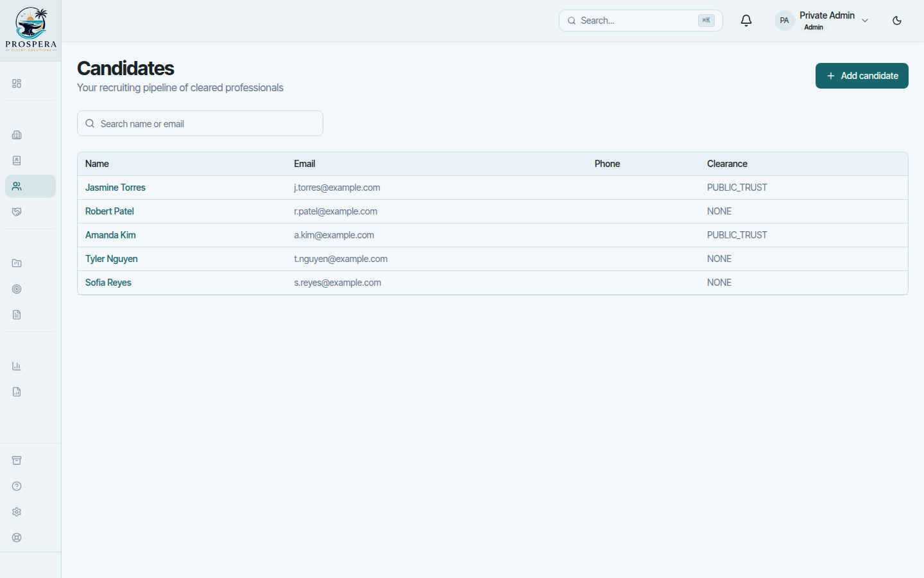This screenshot has height=578, width=924.
Task: Click email a.kim@example.com
Action: click(x=334, y=235)
